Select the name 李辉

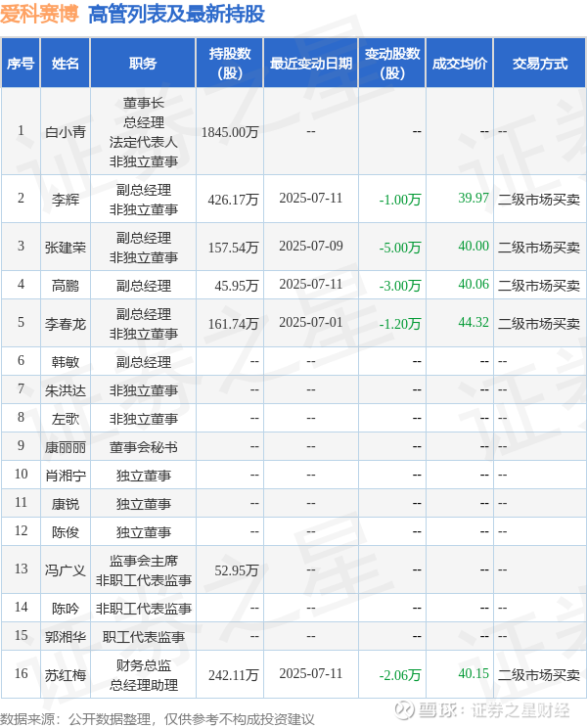coord(66,200)
